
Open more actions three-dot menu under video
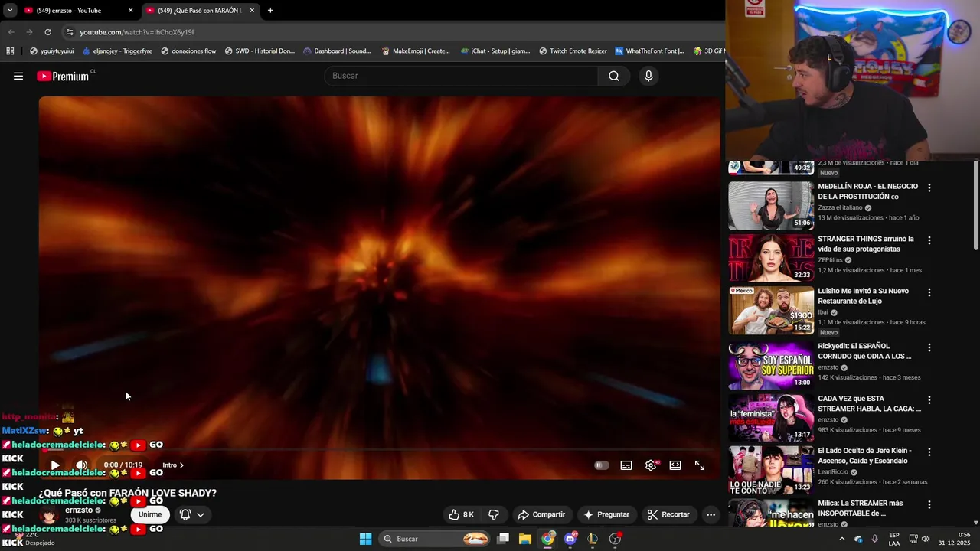point(710,514)
